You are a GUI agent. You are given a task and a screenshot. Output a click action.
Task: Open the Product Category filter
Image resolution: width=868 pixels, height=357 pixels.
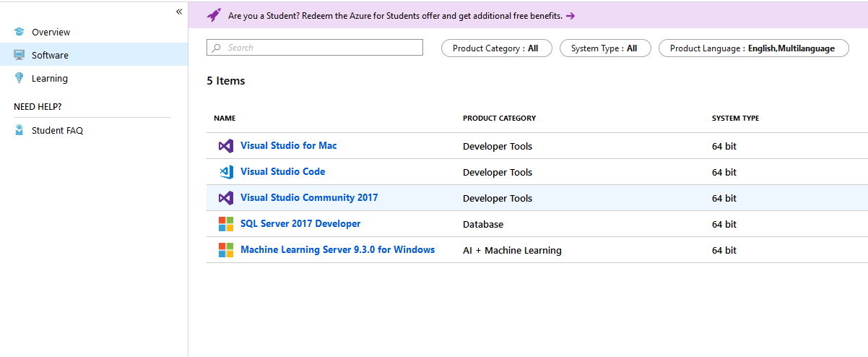497,48
